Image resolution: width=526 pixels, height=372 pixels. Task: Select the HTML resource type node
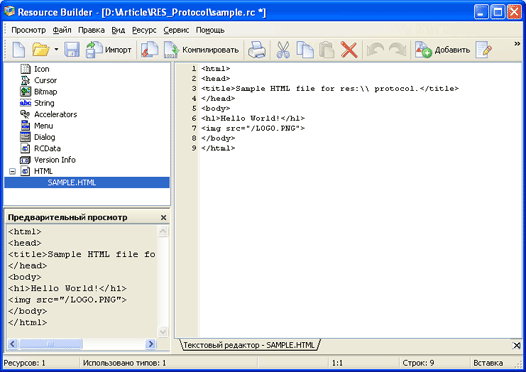37,171
